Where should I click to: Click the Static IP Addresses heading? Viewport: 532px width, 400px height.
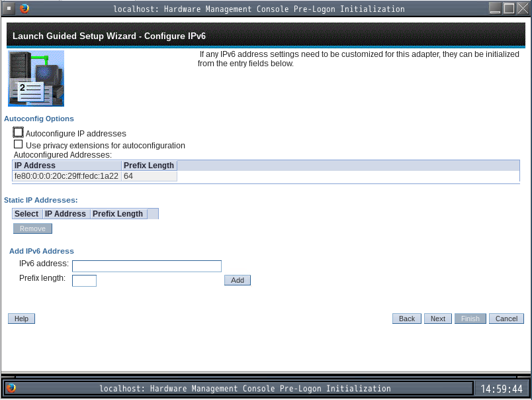(41, 200)
